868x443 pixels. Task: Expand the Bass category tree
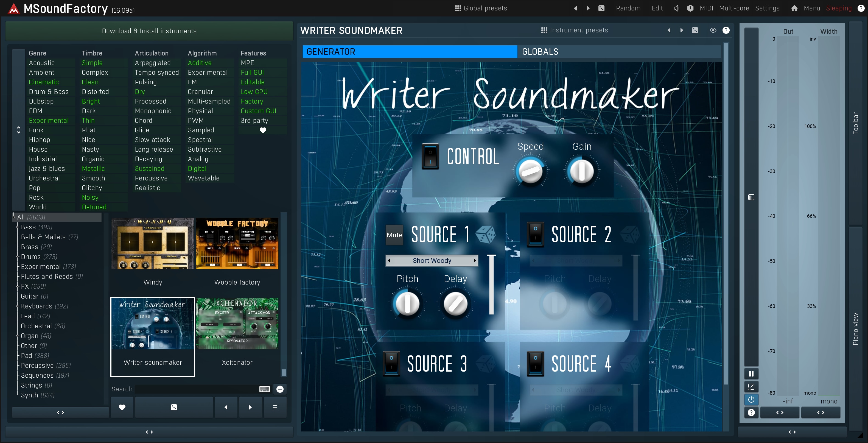coord(18,227)
